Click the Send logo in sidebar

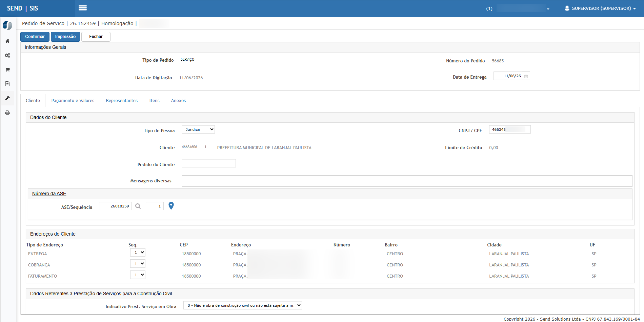click(x=7, y=25)
